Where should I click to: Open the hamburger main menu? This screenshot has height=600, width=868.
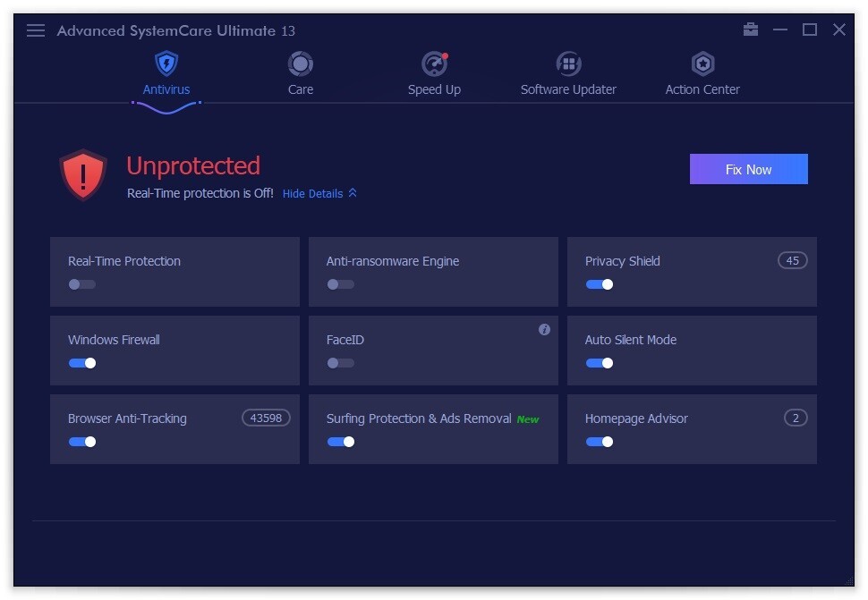point(36,30)
